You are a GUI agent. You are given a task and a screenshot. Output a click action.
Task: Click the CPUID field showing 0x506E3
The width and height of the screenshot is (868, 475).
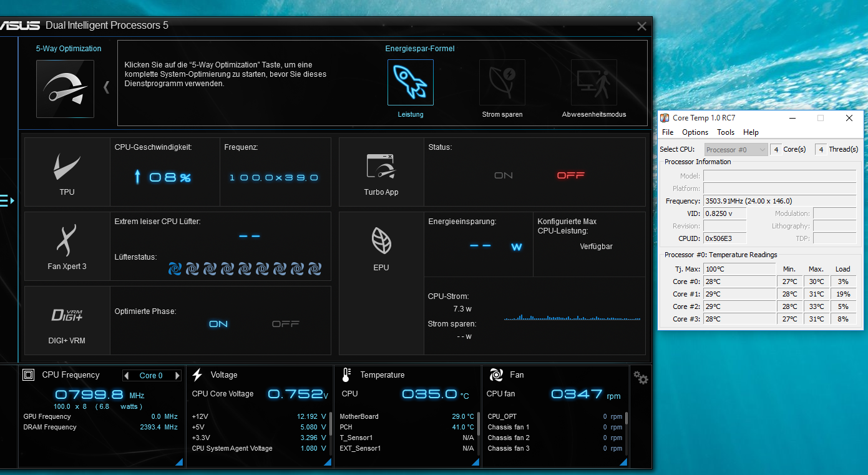(x=725, y=238)
